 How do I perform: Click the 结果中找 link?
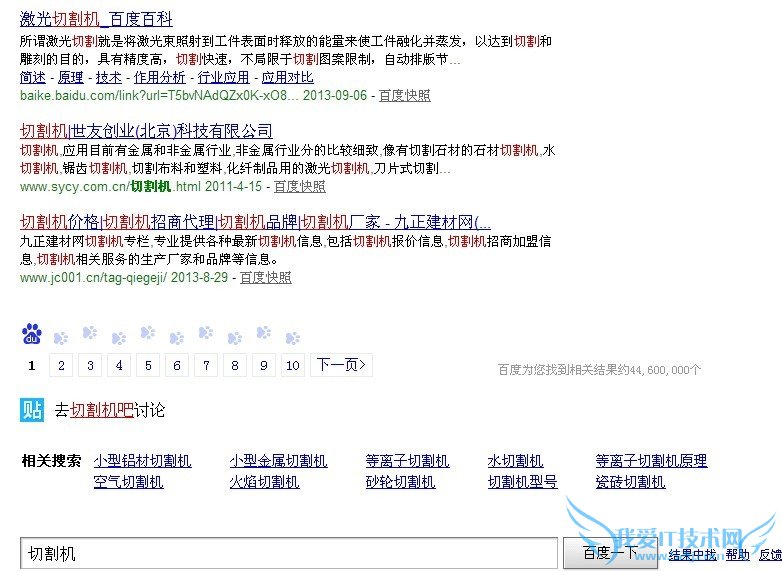pos(693,555)
